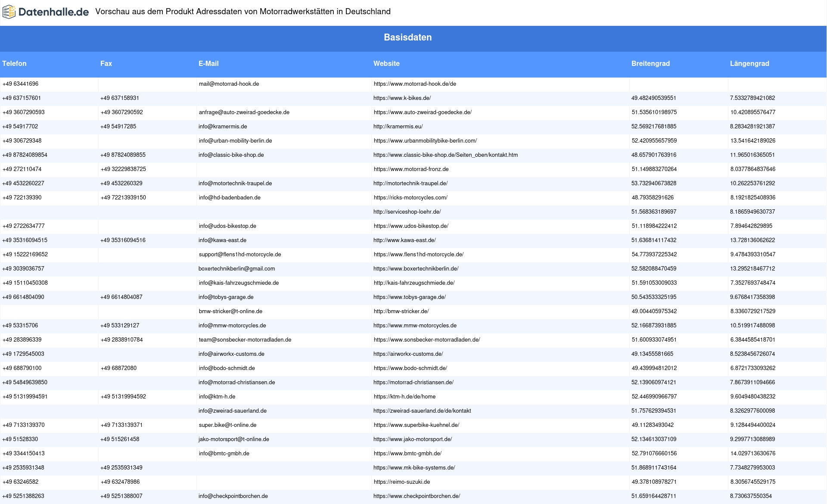Select email anfrage@auto-zweirad-goedecke.de

coord(244,112)
